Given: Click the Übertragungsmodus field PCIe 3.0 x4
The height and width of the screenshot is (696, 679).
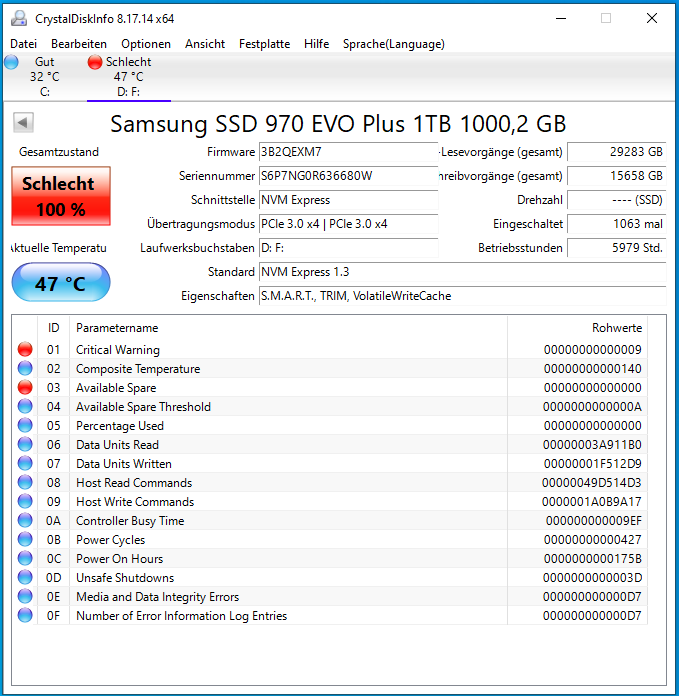Looking at the screenshot, I should pyautogui.click(x=348, y=224).
